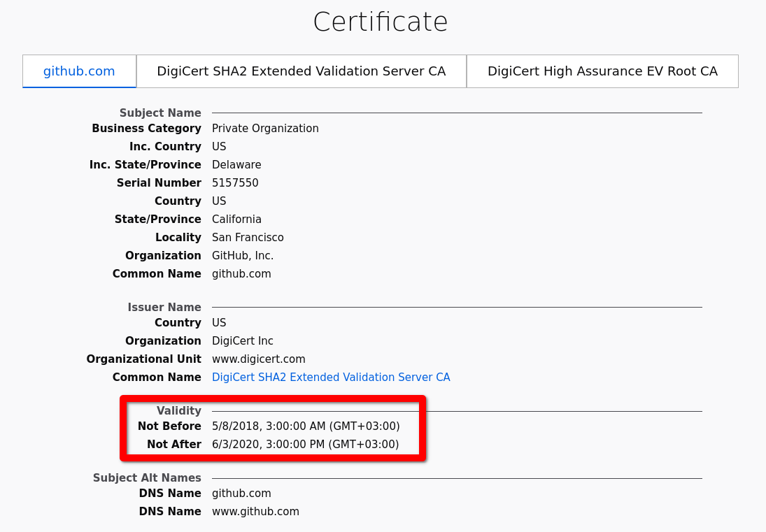Click the Not After label
The height and width of the screenshot is (532, 766).
[x=174, y=444]
